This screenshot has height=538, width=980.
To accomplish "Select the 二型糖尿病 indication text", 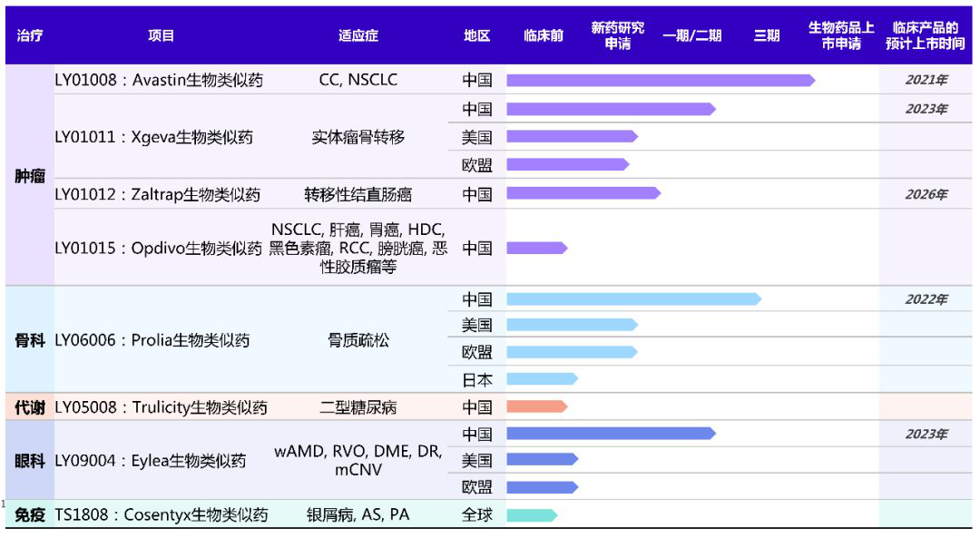I will pyautogui.click(x=358, y=407).
